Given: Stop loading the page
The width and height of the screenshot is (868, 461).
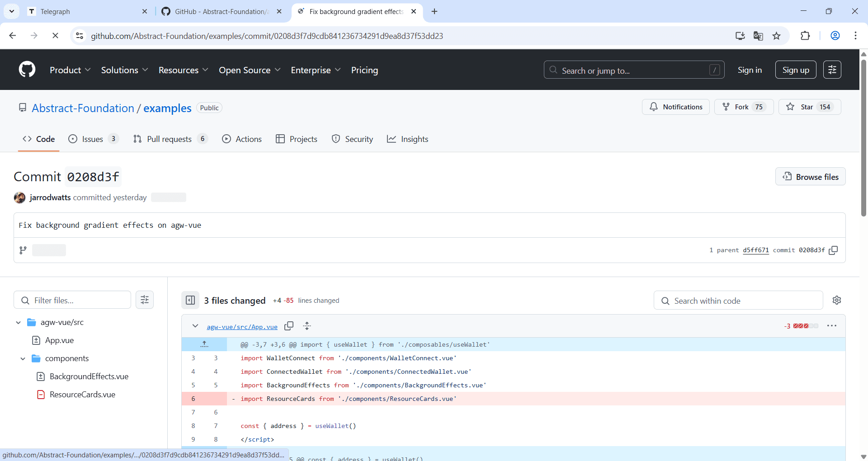Looking at the screenshot, I should pos(55,36).
